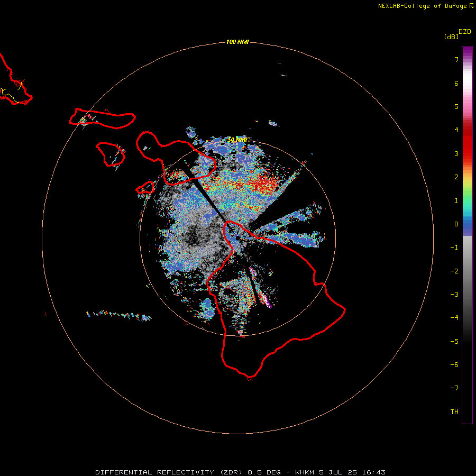Click the 1 value on colorbar

click(456, 200)
